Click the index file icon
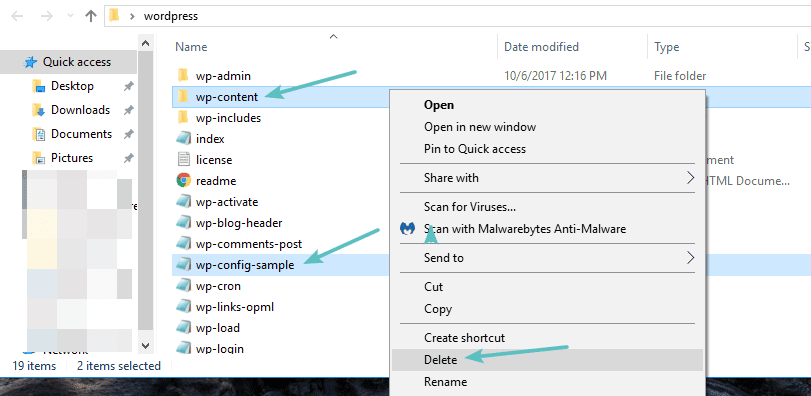This screenshot has height=396, width=811. click(x=184, y=139)
